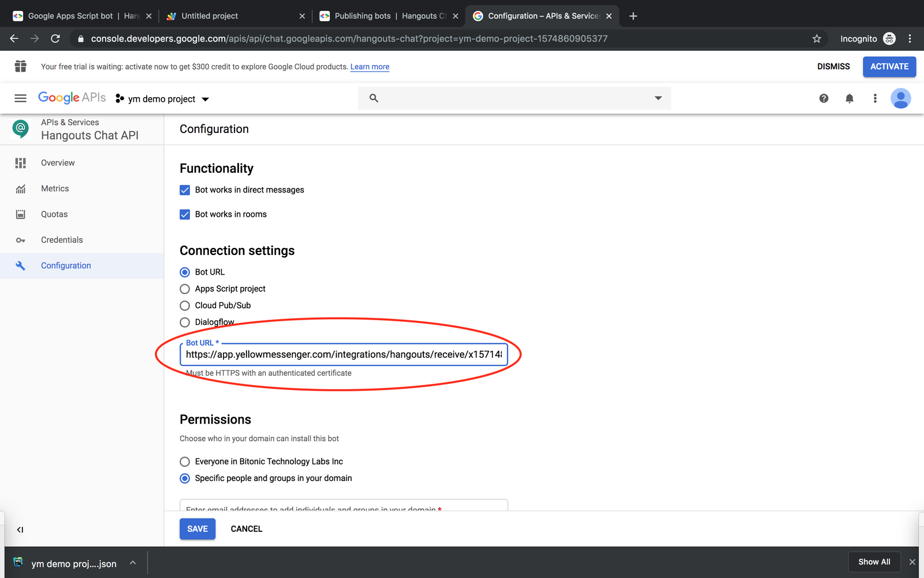This screenshot has height=578, width=924.
Task: Click the console search input field
Action: [x=514, y=98]
